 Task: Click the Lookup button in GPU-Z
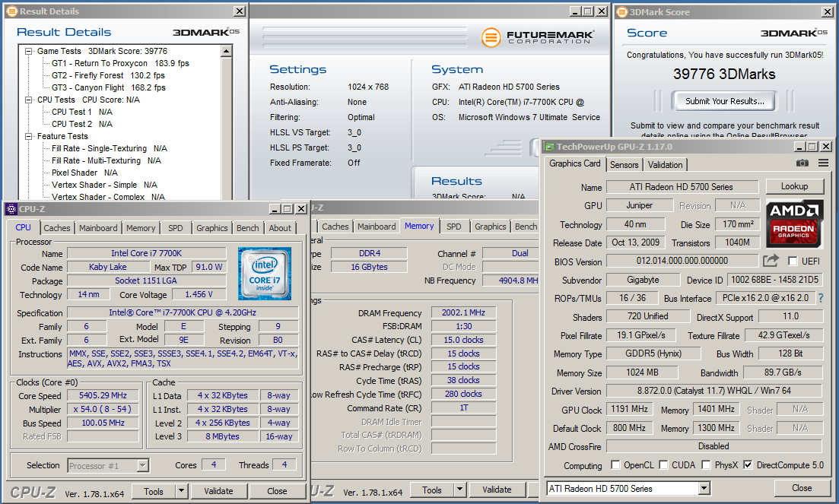tap(795, 186)
